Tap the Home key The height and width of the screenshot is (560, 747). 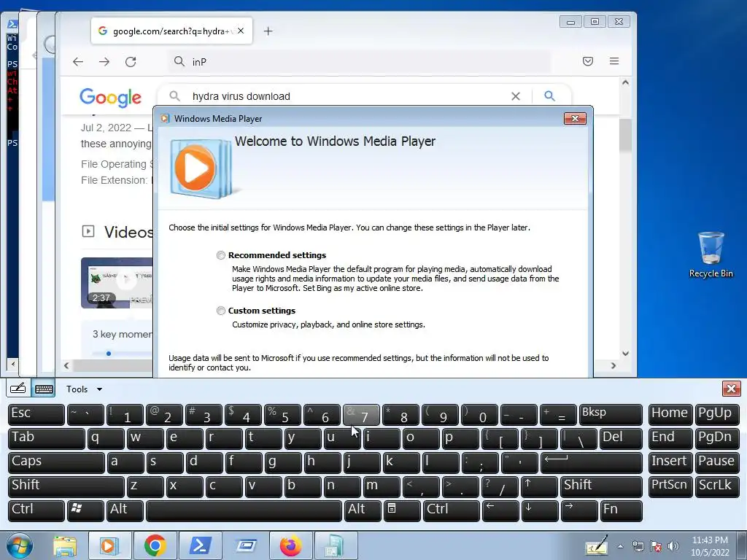[x=670, y=414]
